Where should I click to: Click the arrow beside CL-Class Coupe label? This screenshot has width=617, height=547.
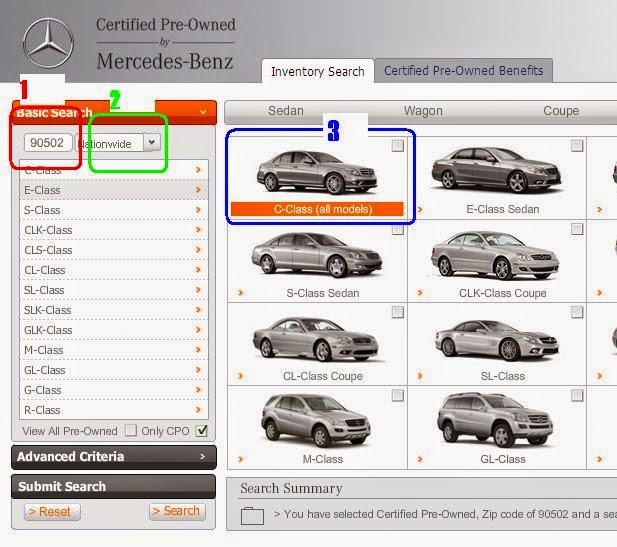point(240,376)
